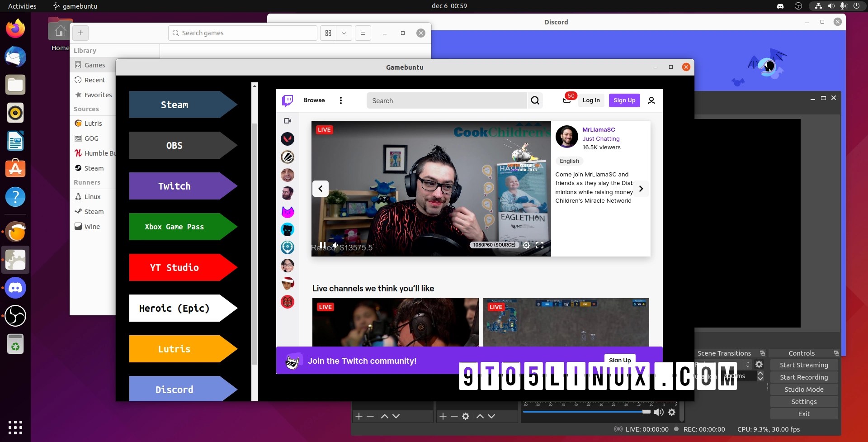Click the Scene Transitions settings gear
Viewport: 868px width, 442px height.
[x=759, y=364]
